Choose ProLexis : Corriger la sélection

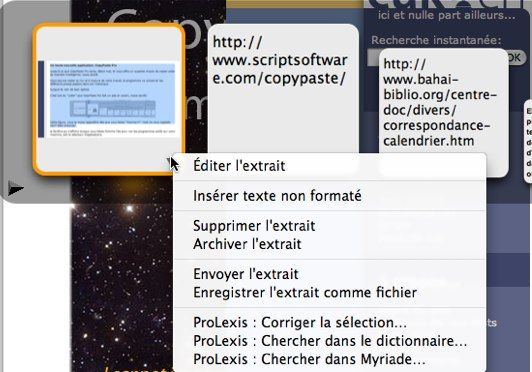pos(329,322)
